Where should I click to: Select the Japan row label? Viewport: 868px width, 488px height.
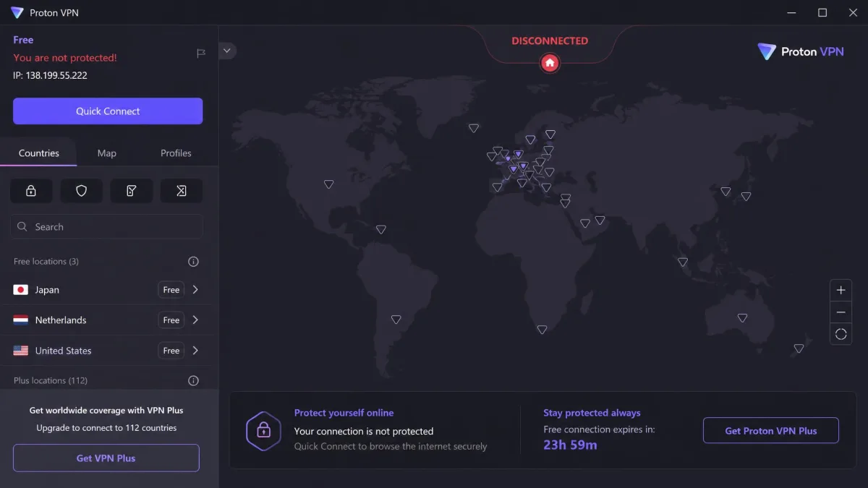(x=47, y=290)
